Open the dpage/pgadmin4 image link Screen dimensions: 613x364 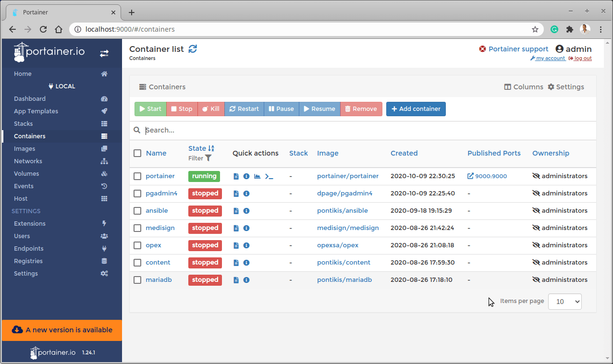[345, 194]
